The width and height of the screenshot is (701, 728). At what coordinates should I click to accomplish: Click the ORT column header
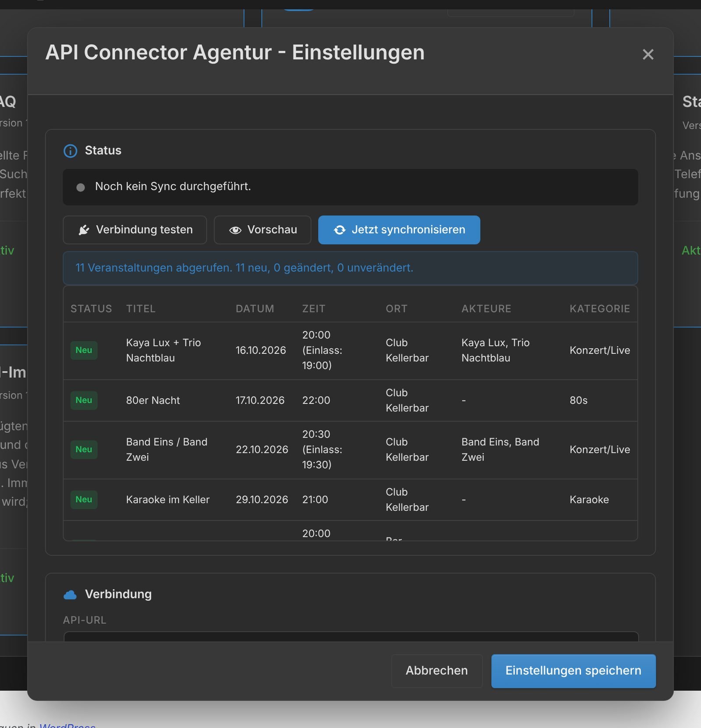pos(397,309)
